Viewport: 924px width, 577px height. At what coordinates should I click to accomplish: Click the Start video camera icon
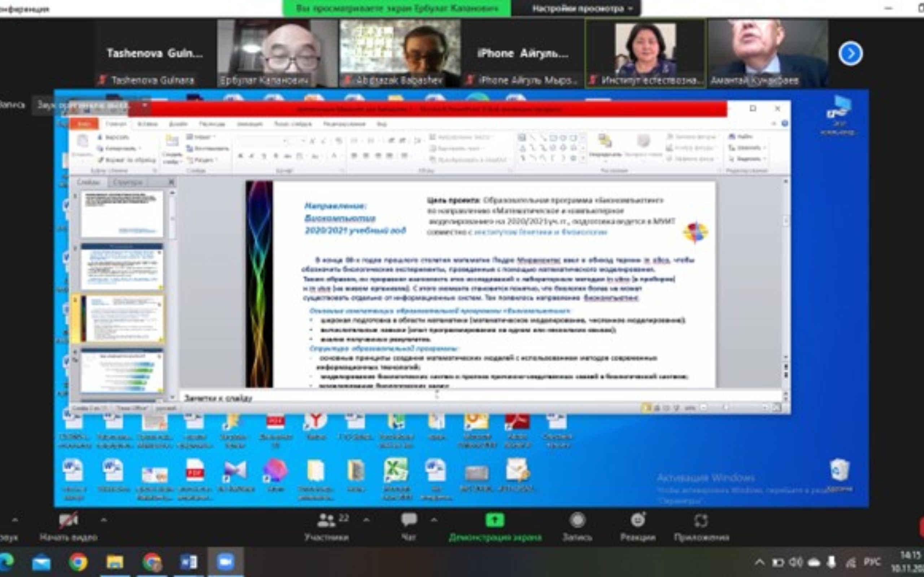(x=68, y=520)
